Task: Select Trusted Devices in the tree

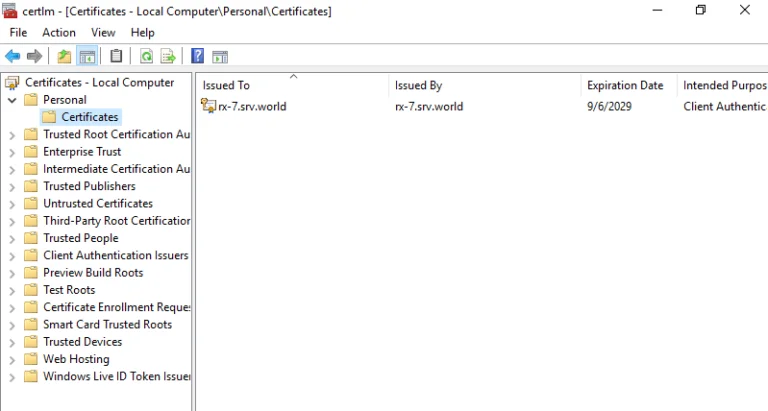Action: [x=82, y=341]
